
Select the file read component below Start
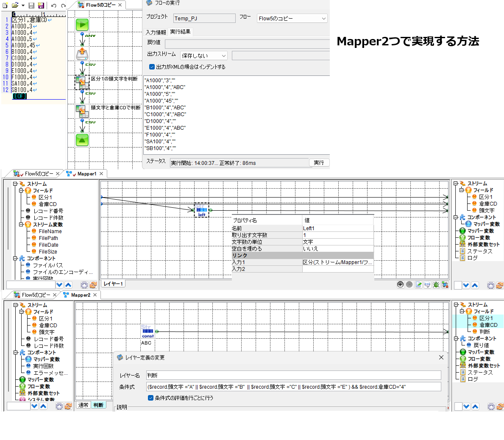click(82, 53)
